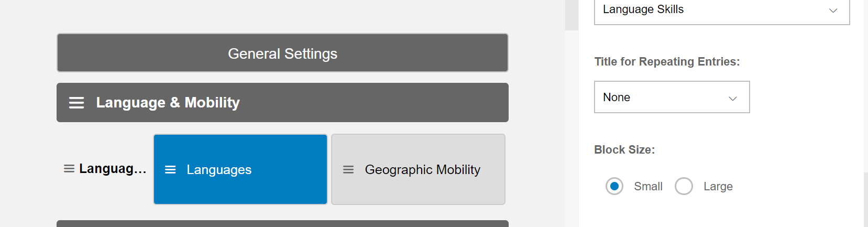The width and height of the screenshot is (868, 227).
Task: Click the Small radio label text
Action: click(648, 187)
